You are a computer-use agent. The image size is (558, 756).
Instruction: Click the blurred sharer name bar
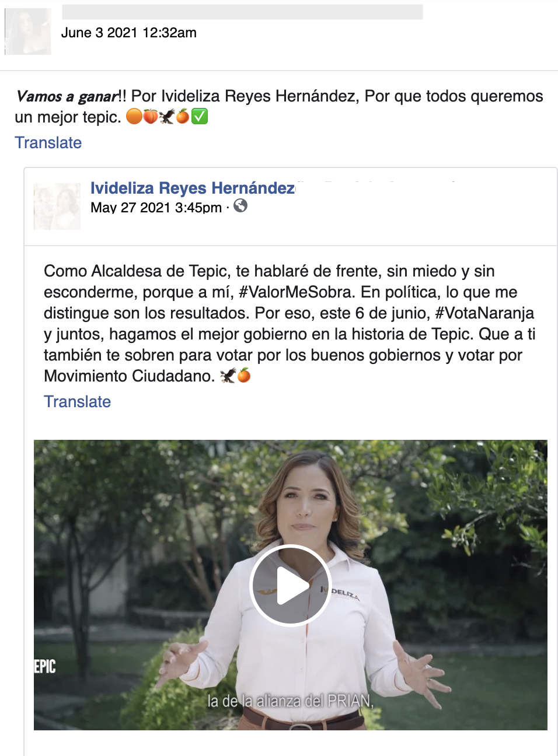coord(242,12)
